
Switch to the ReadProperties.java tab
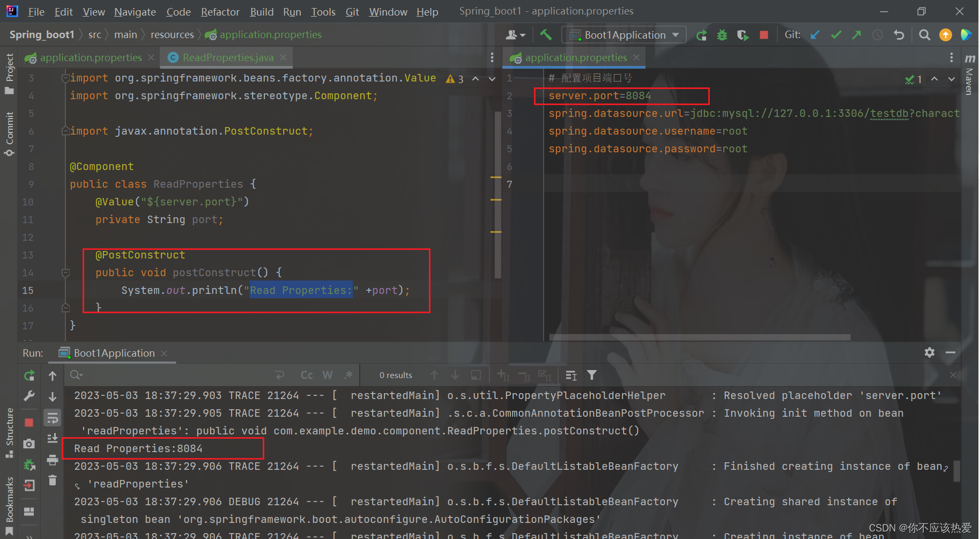pos(225,57)
